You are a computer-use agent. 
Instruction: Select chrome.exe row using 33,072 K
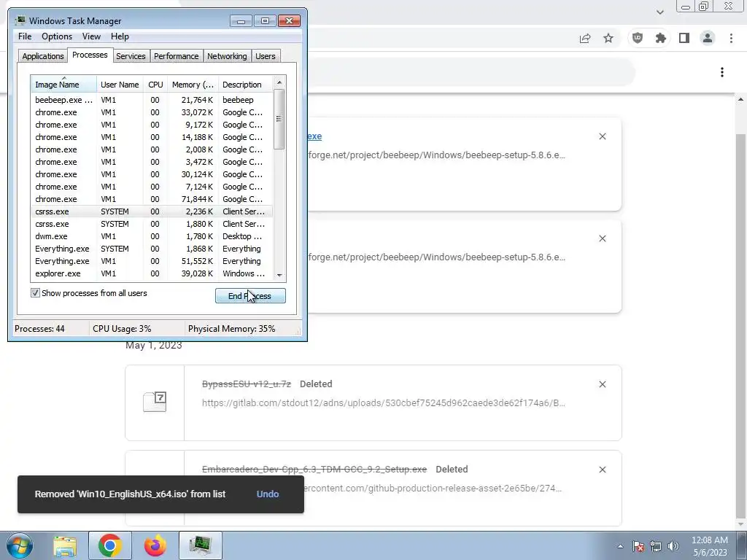(152, 112)
